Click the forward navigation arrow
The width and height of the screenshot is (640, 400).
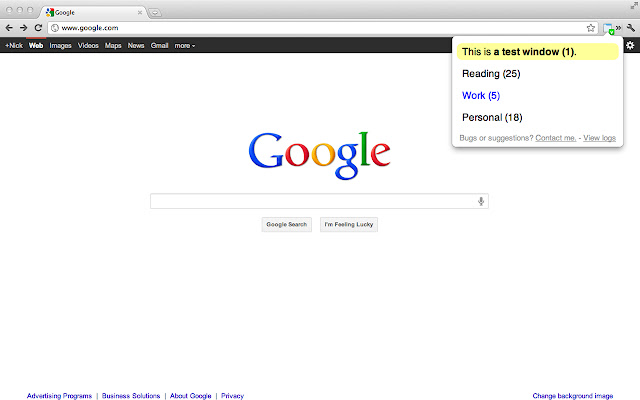click(24, 28)
